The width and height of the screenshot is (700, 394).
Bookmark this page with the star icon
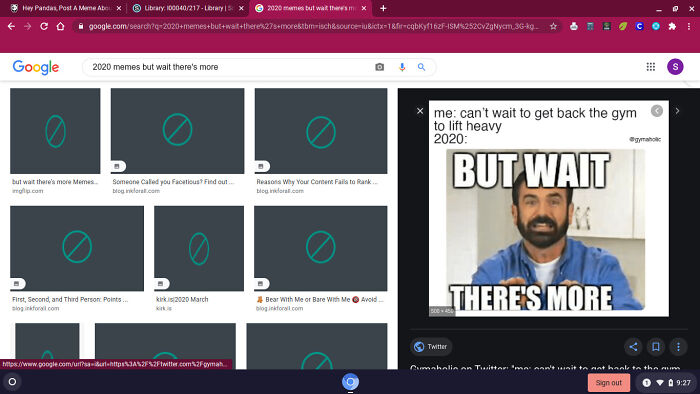553,26
